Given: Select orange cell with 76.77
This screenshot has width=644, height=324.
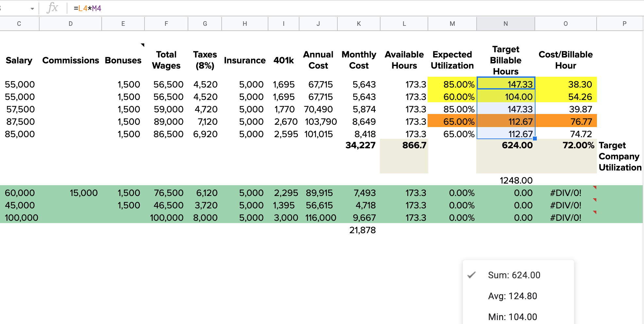Looking at the screenshot, I should [566, 121].
